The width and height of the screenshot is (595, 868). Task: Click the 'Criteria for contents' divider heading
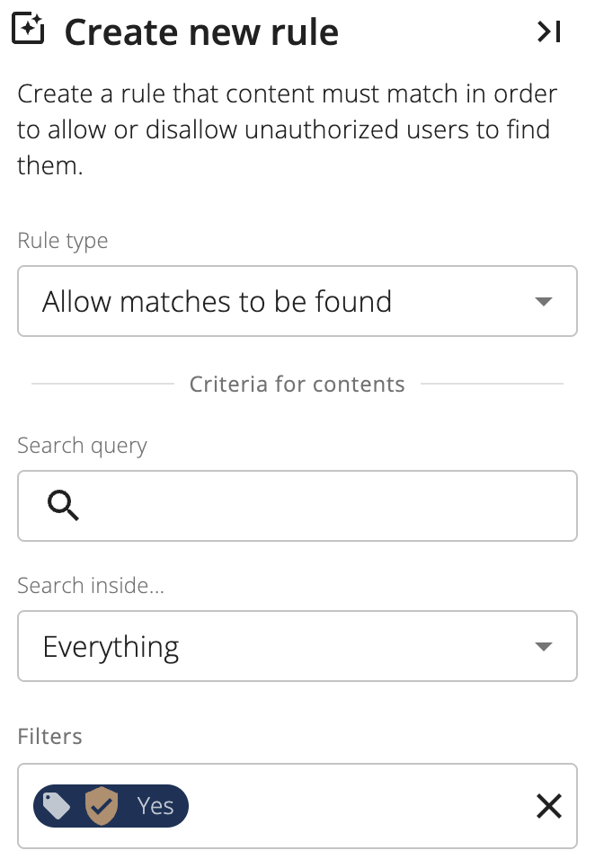(x=297, y=385)
